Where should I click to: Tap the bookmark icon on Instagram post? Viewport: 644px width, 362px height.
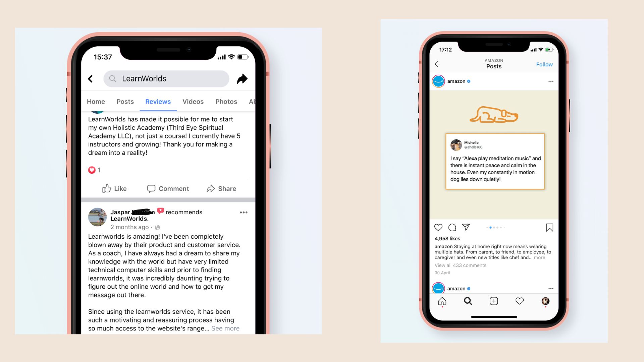[x=549, y=227]
